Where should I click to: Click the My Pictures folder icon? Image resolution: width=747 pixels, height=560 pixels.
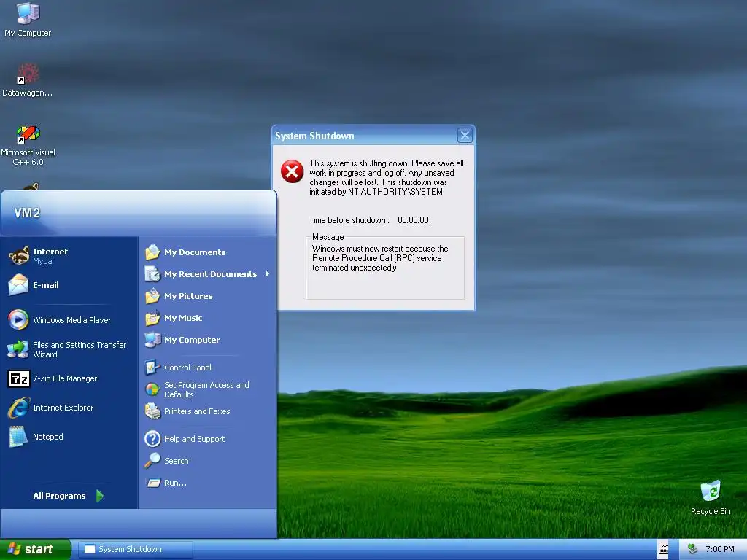tap(152, 296)
